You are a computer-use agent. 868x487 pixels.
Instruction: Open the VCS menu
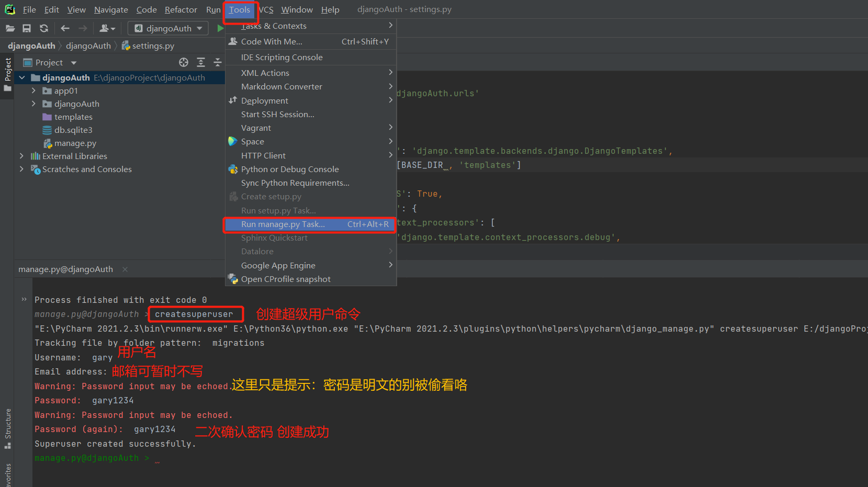pyautogui.click(x=266, y=9)
